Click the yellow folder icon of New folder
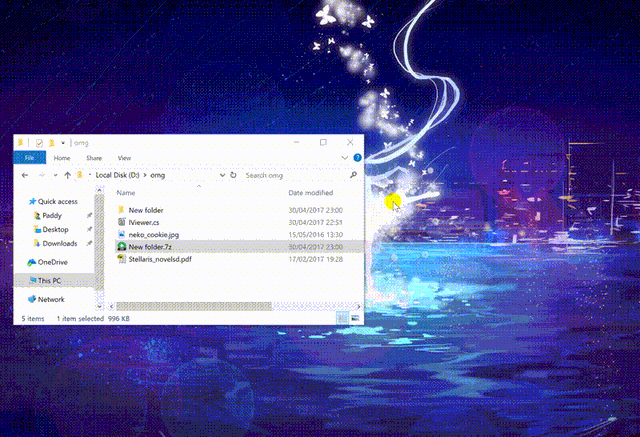This screenshot has width=640, height=437. tap(121, 210)
